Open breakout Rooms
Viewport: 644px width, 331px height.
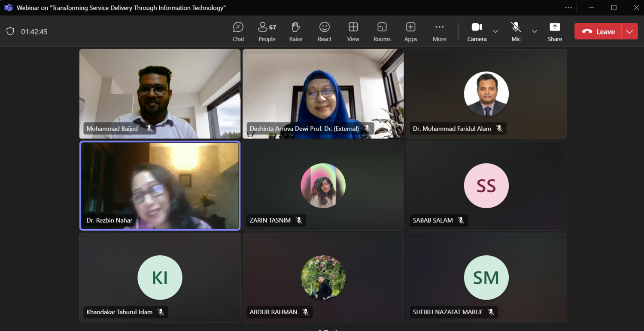point(382,32)
